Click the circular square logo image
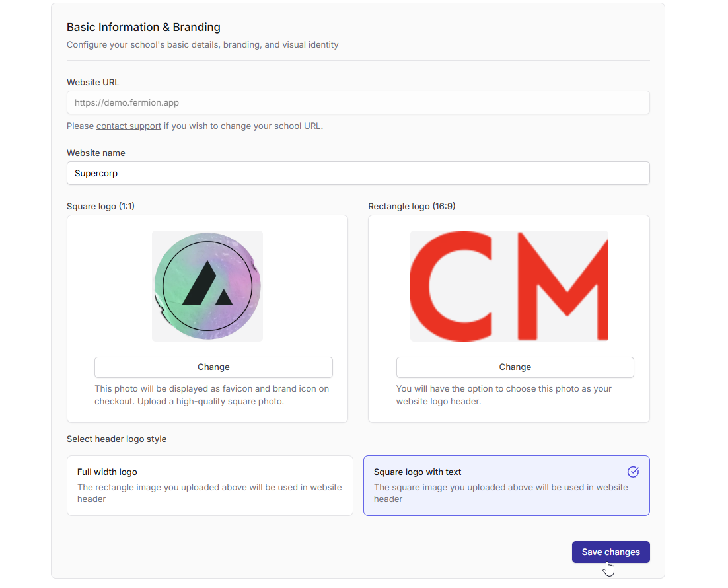Screen dimensions: 728x588 (x=207, y=286)
